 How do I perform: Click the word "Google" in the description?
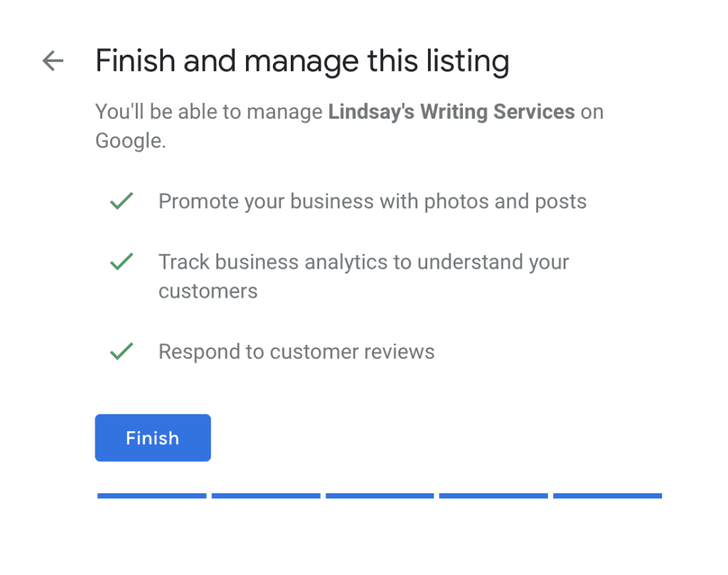[x=129, y=140]
